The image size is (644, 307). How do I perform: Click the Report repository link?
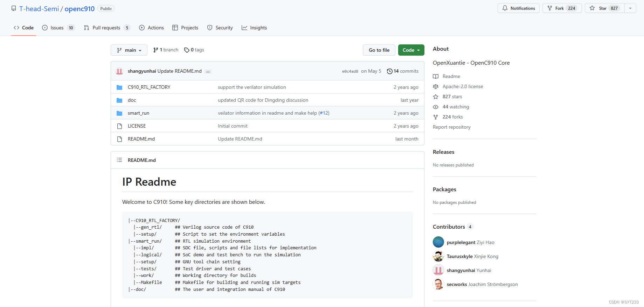tap(452, 127)
